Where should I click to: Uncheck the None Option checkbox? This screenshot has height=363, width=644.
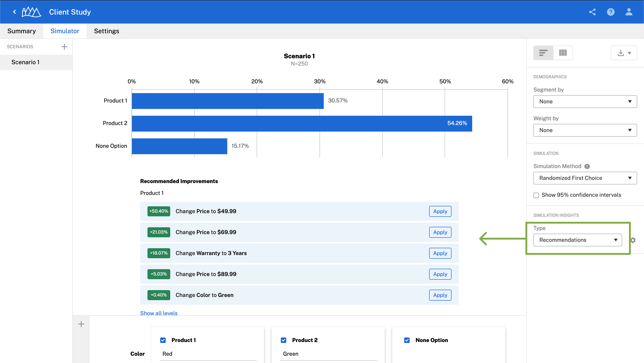tap(407, 340)
